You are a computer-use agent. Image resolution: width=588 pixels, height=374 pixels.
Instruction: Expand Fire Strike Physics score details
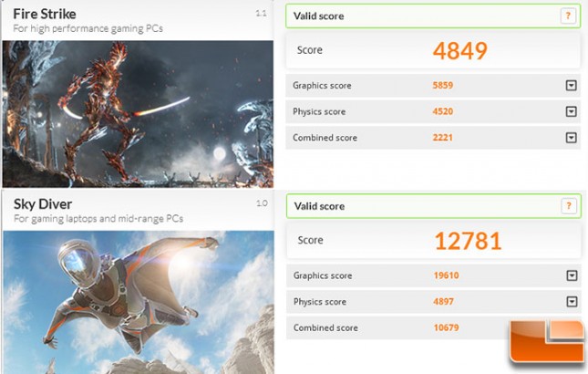571,111
